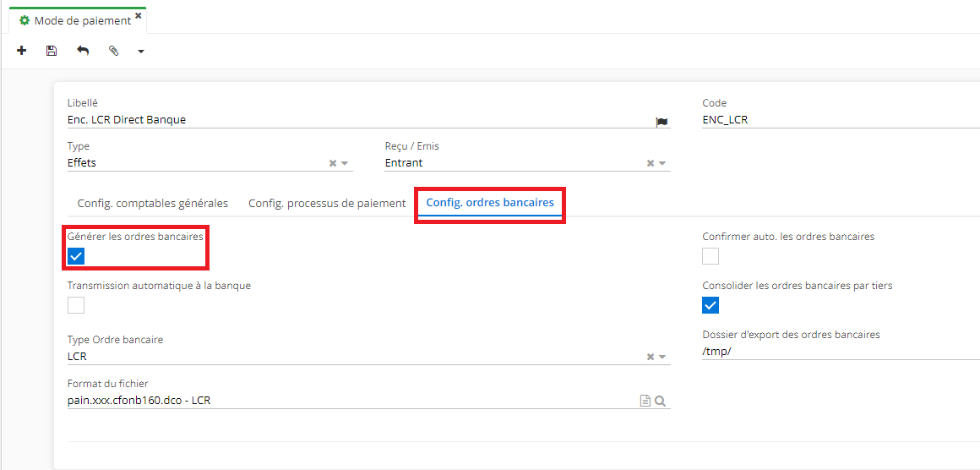Save the record with the floppy disk icon

52,51
